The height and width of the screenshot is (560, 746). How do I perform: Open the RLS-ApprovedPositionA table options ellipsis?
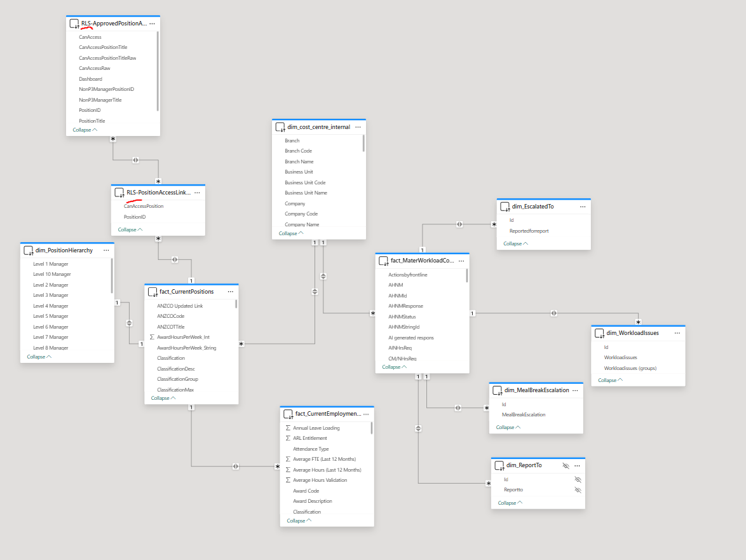coord(153,24)
